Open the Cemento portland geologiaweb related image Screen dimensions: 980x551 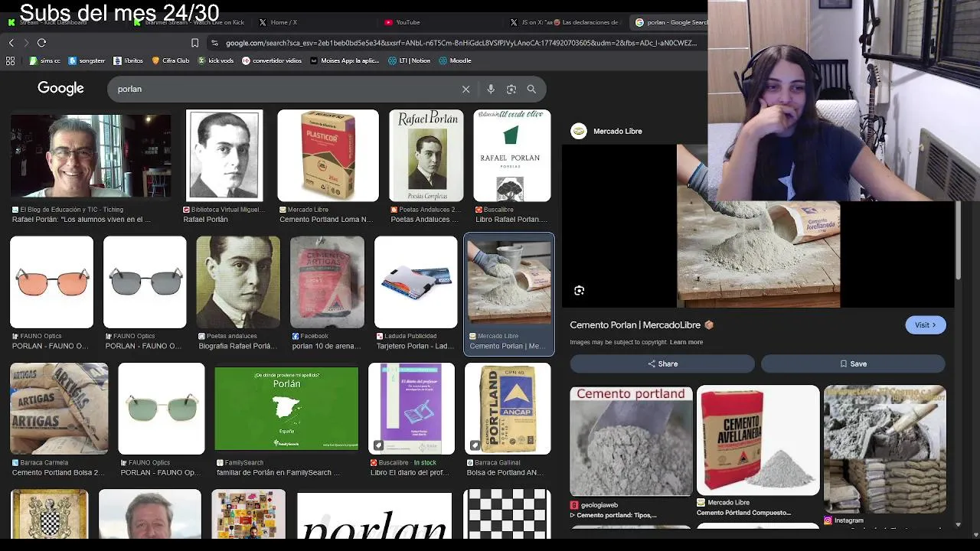coord(631,441)
